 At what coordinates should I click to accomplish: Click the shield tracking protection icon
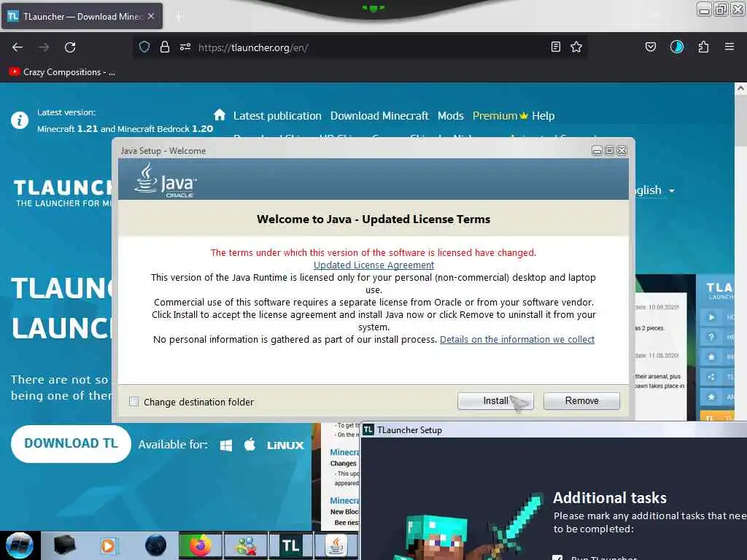point(144,47)
